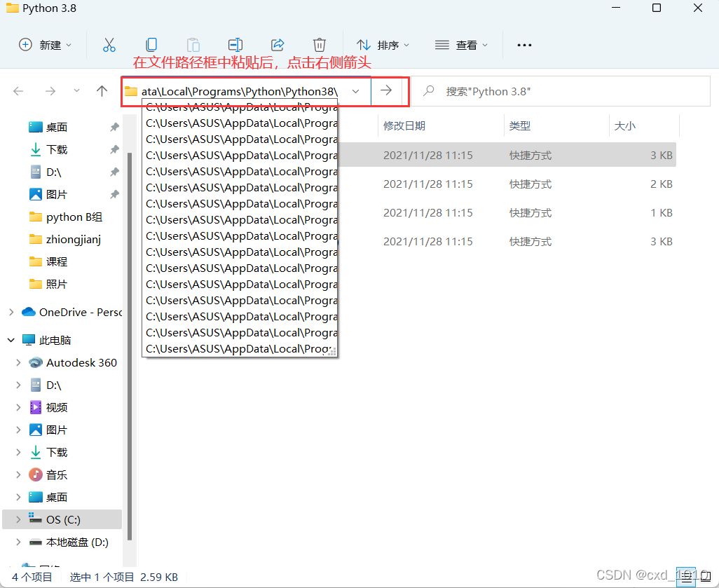Click the 视频 film icon
Viewport: 719px width, 588px height.
pos(35,407)
